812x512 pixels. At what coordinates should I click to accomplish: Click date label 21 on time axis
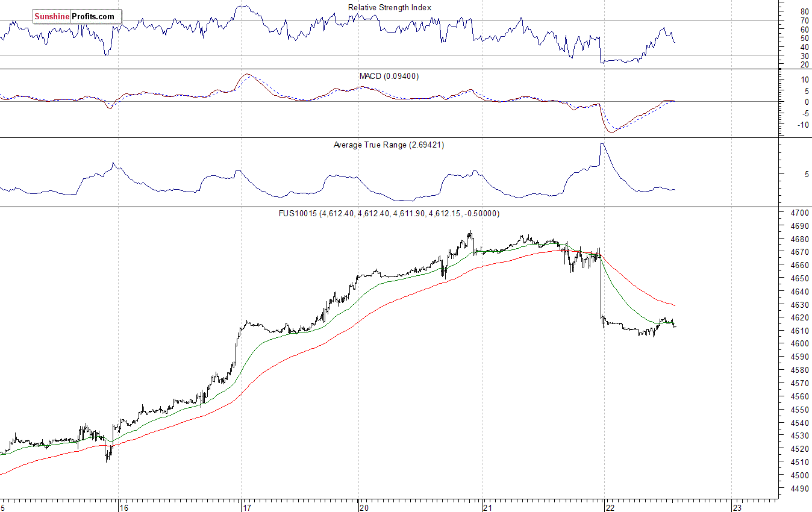(x=489, y=507)
